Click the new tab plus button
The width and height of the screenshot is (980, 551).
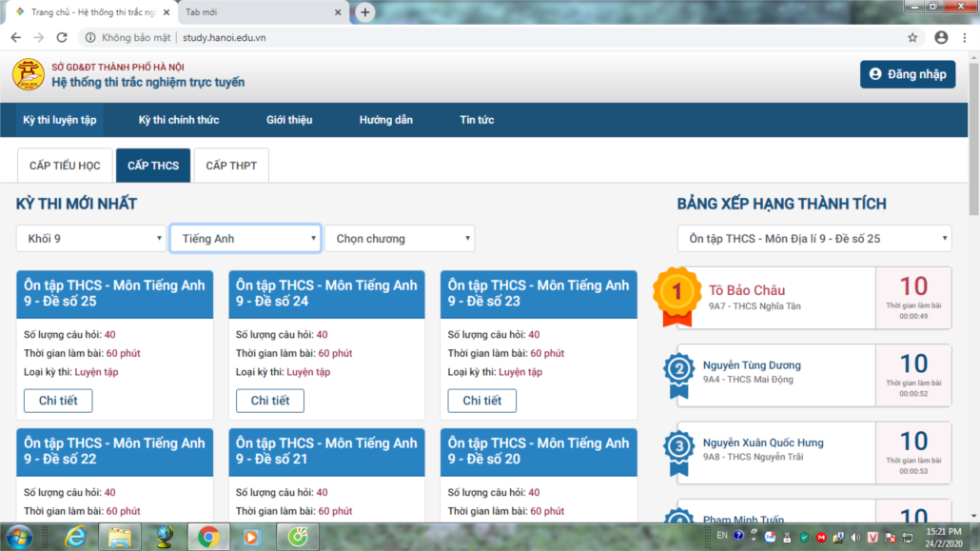click(365, 11)
